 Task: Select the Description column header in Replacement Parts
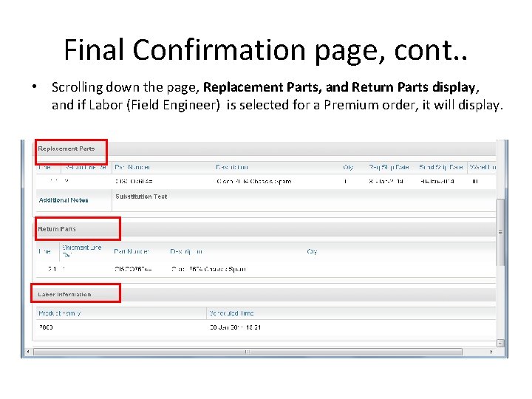[x=232, y=167]
